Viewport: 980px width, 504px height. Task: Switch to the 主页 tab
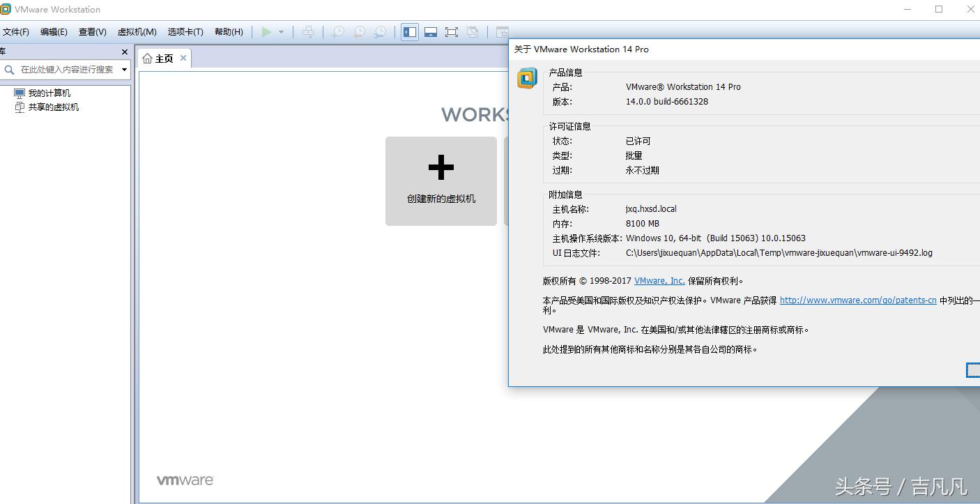point(162,58)
